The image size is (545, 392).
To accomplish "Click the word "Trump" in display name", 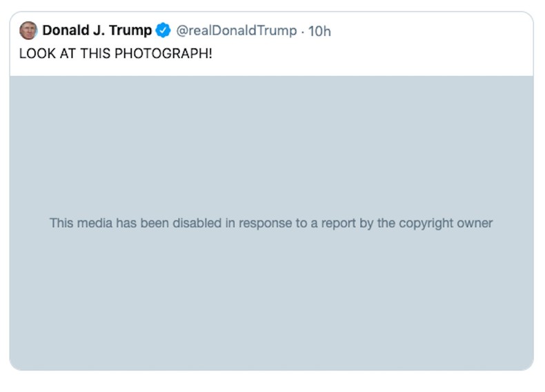I will tap(130, 30).
